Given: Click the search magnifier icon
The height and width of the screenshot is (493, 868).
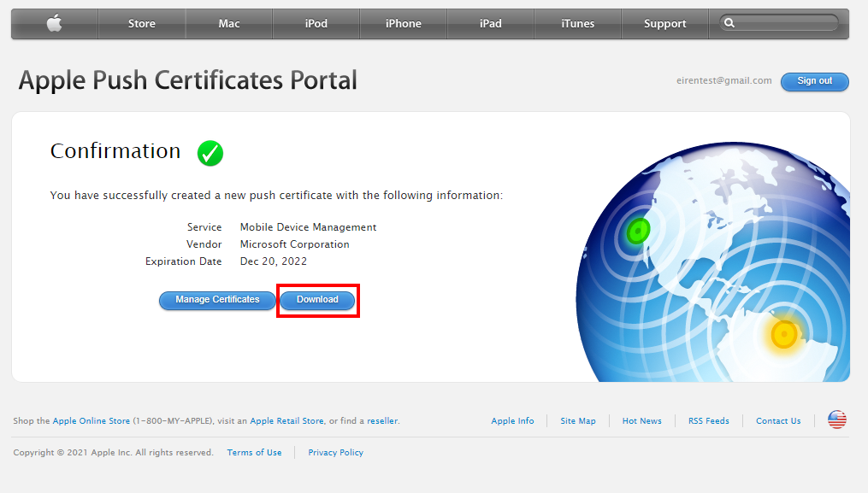Looking at the screenshot, I should pos(729,23).
